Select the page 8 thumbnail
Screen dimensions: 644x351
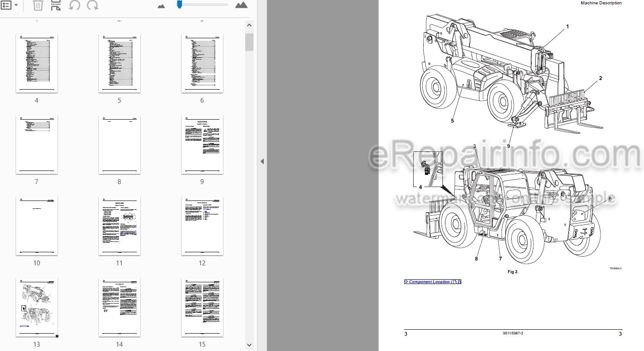tap(119, 144)
